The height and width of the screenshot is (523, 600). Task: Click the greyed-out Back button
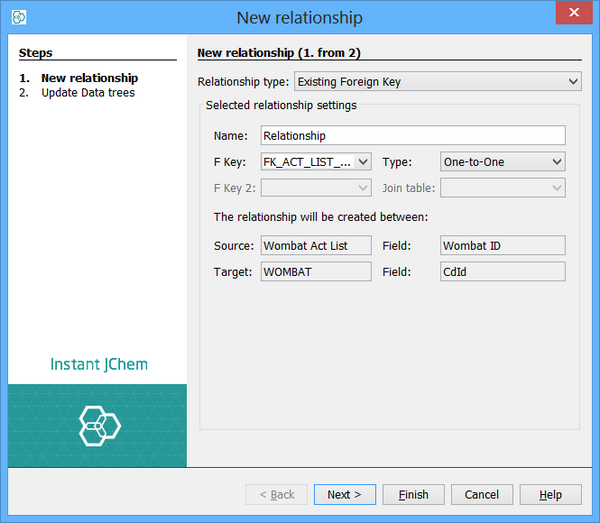coord(276,494)
